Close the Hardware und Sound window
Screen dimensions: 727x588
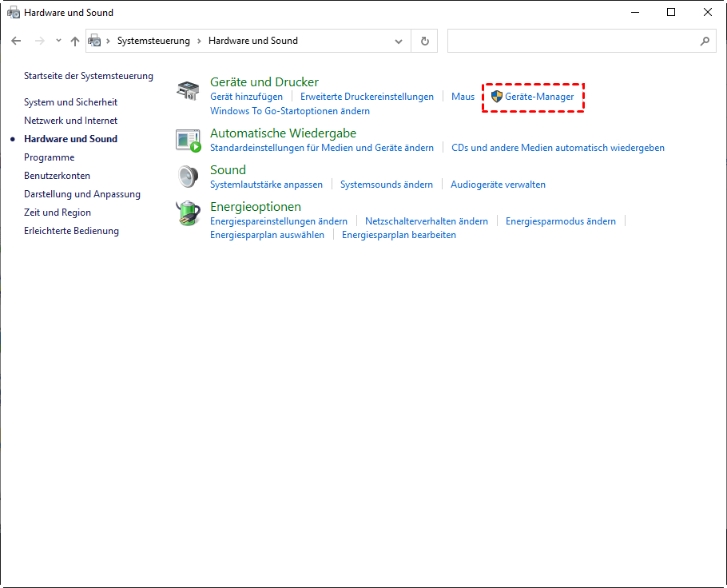pos(708,13)
